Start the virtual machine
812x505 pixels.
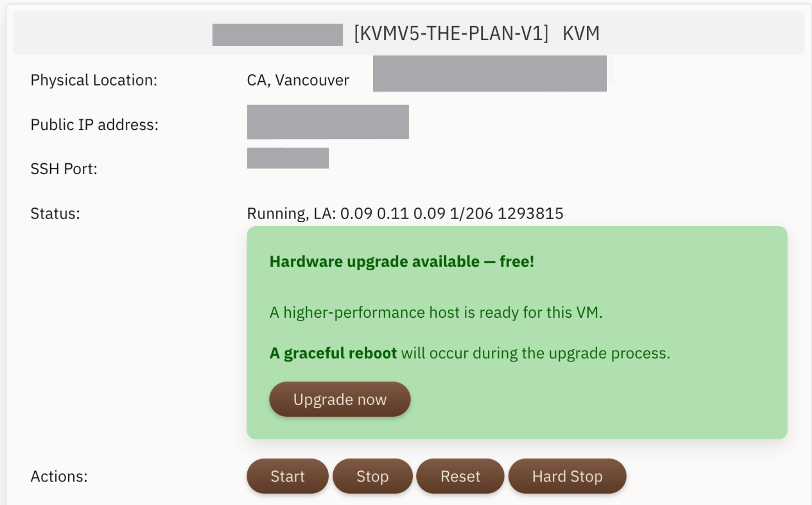[288, 476]
